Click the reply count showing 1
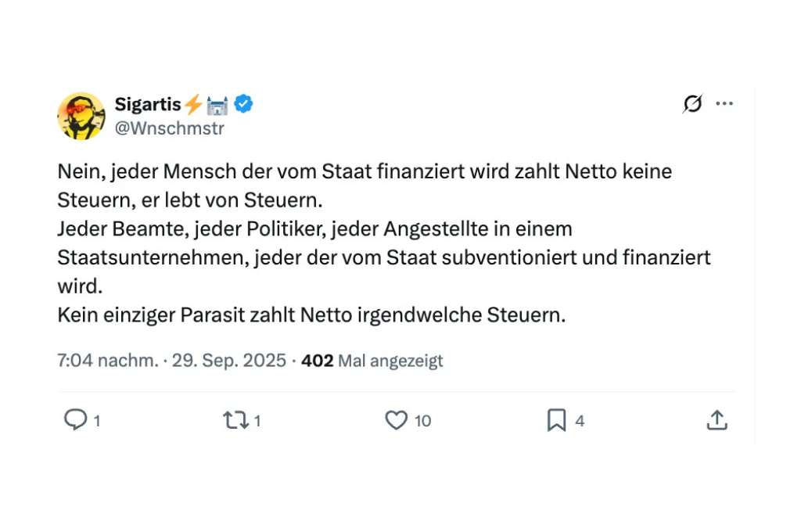The height and width of the screenshot is (532, 801). 97,420
